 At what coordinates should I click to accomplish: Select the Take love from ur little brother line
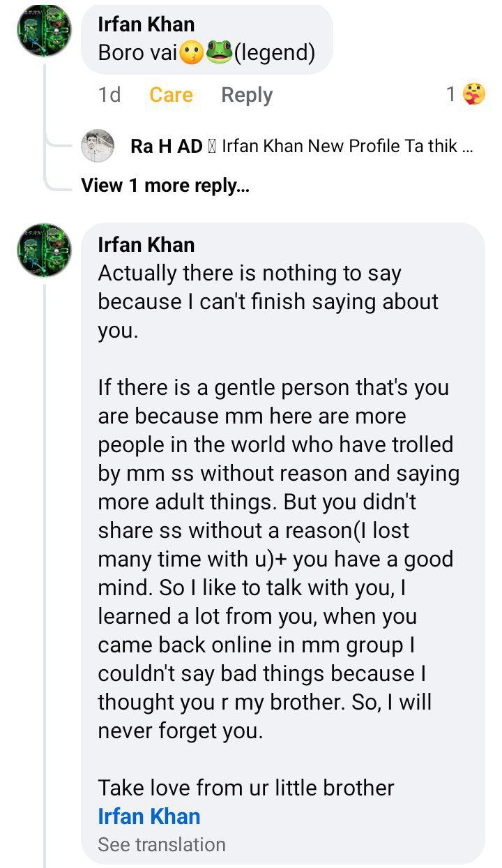[x=246, y=788]
